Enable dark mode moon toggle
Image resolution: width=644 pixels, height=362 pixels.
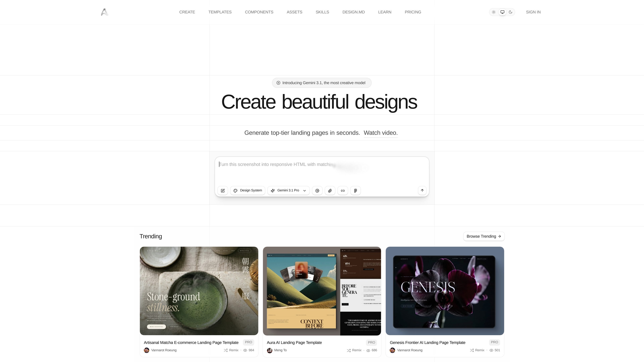[x=511, y=12]
